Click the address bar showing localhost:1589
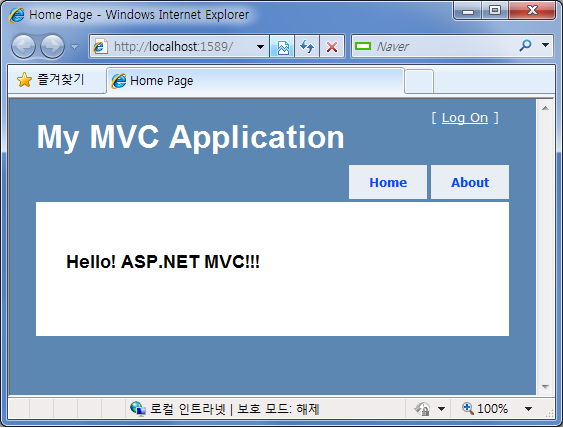This screenshot has height=428, width=563. tap(179, 46)
